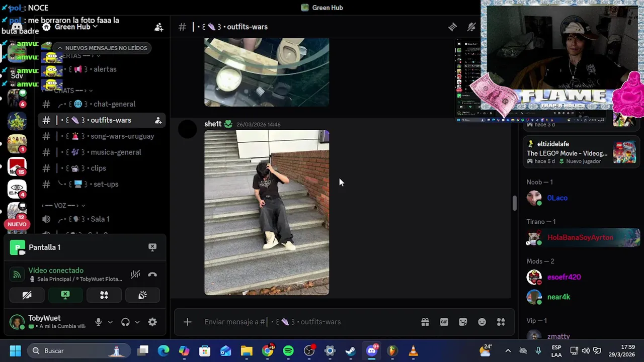Open VLC media player from the taskbar
Image resolution: width=644 pixels, height=362 pixels.
coord(413,350)
